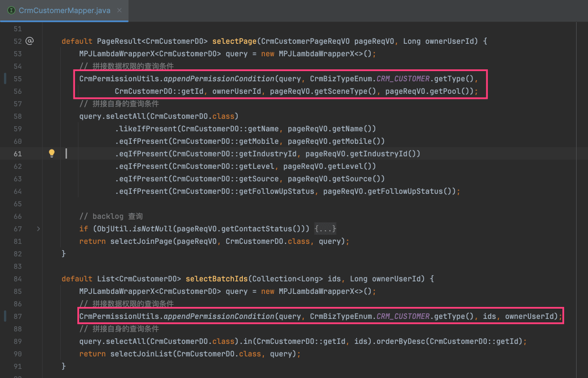Viewport: 588px width, 378px height.
Task: Click the @ gutter icon on line 52
Action: [x=30, y=41]
